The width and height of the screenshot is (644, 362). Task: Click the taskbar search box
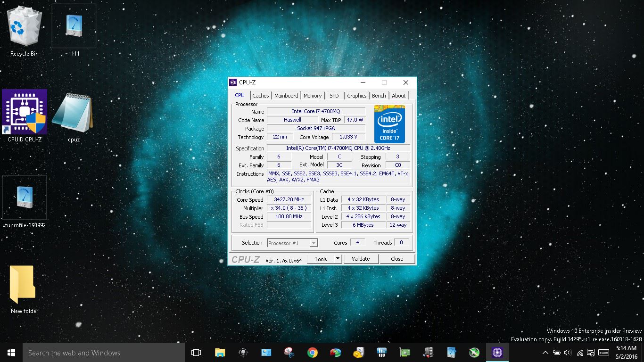point(103,353)
